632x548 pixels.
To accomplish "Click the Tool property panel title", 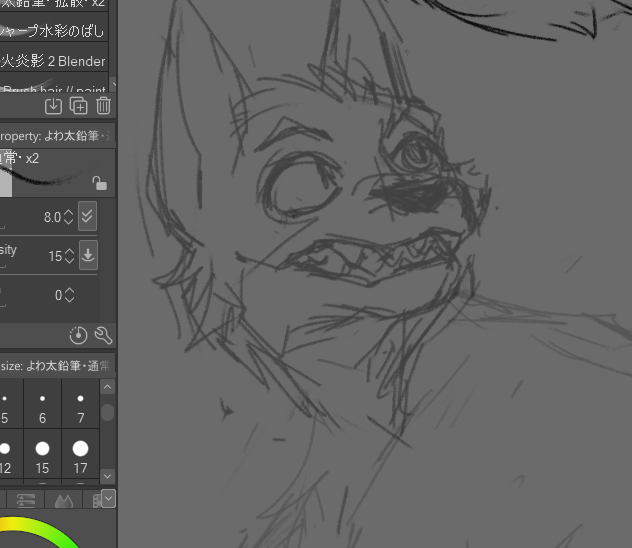I will [54, 136].
